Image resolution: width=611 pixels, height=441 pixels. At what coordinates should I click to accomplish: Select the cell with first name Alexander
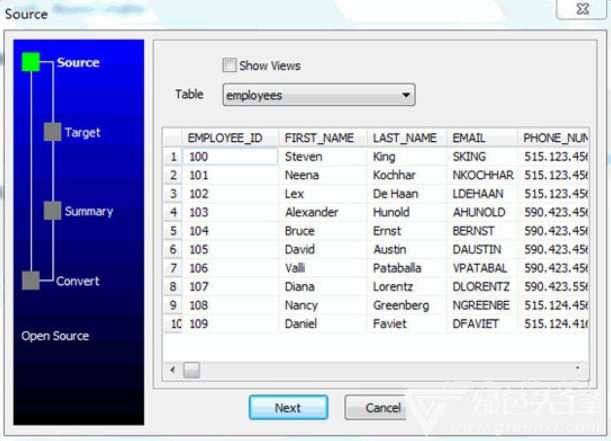pyautogui.click(x=323, y=212)
